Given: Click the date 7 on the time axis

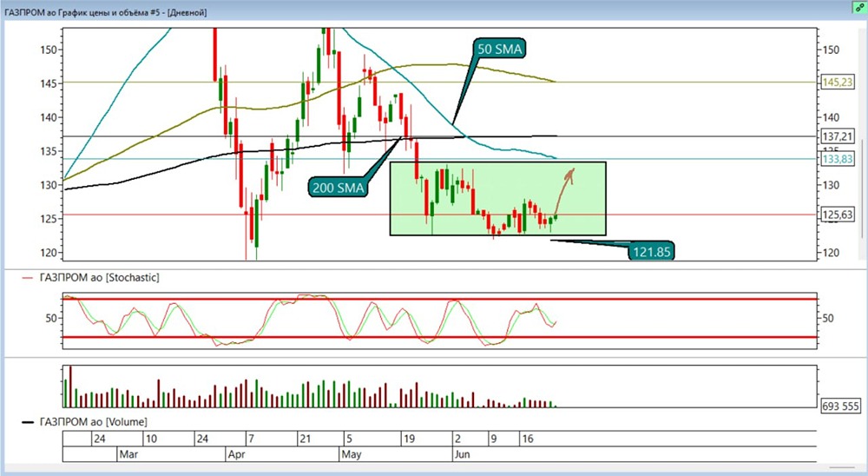Looking at the screenshot, I should tap(251, 439).
